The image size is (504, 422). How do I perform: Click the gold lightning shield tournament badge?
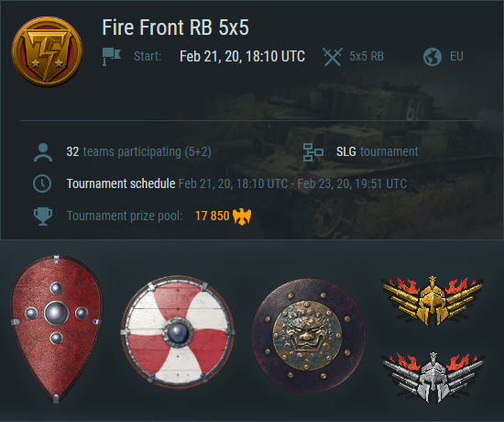click(x=47, y=51)
